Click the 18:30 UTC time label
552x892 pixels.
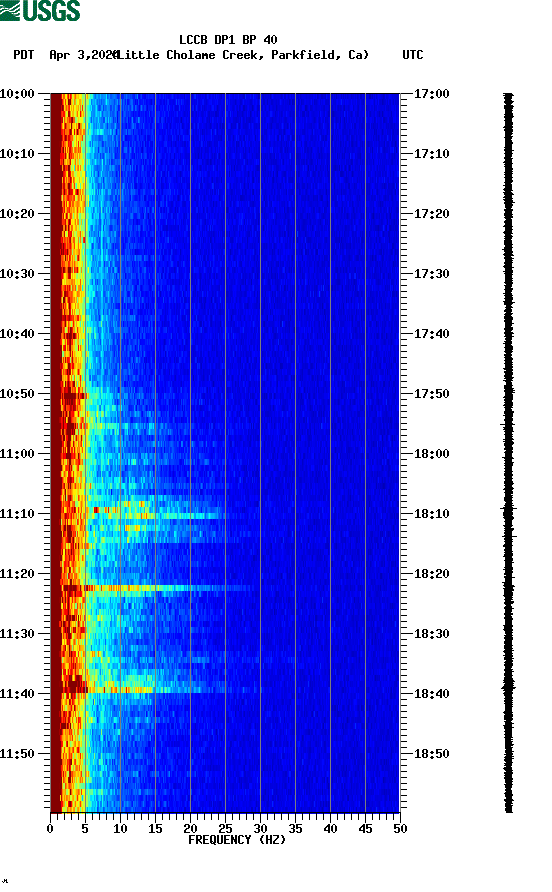point(431,634)
